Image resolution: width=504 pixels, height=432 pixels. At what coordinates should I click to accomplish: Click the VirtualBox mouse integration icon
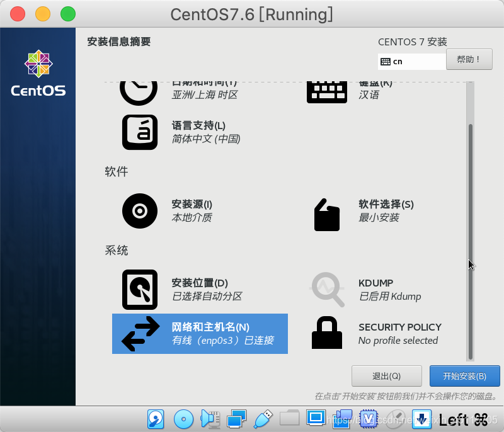pyautogui.click(x=396, y=419)
